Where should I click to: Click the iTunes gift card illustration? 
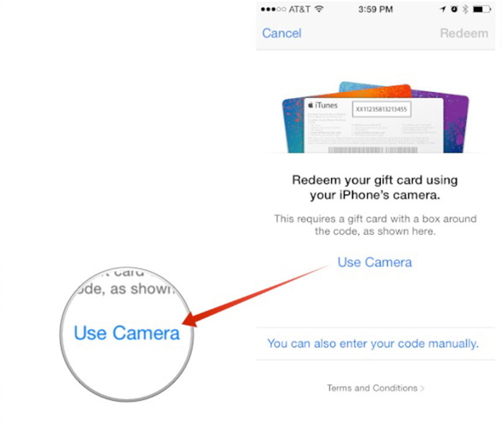tap(375, 117)
